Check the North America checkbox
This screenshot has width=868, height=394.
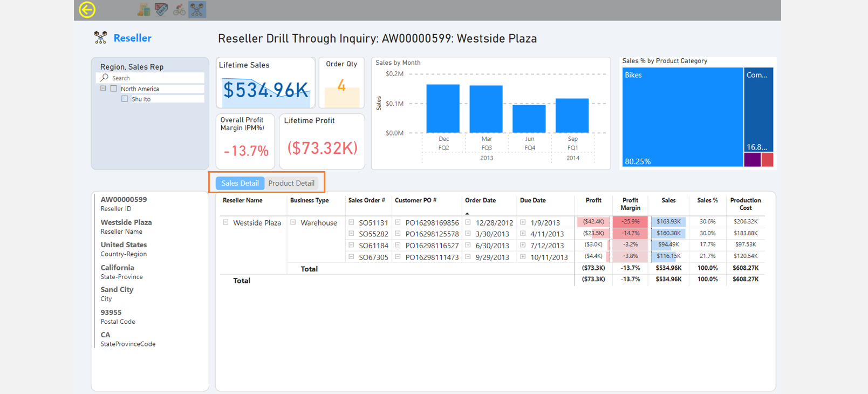pyautogui.click(x=113, y=89)
